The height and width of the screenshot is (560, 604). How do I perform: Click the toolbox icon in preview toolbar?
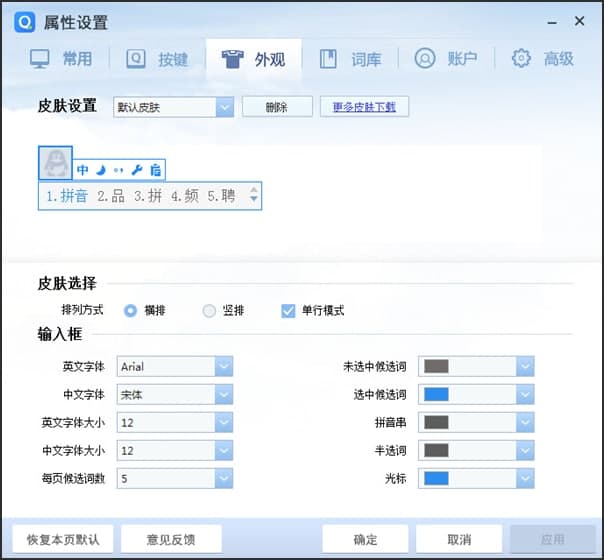pos(155,170)
